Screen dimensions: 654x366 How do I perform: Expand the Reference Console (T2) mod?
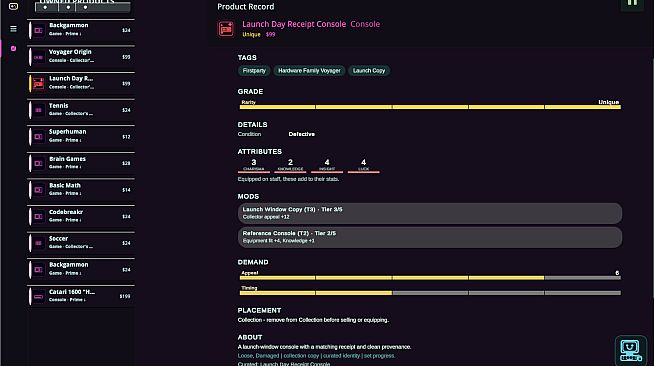(x=430, y=237)
